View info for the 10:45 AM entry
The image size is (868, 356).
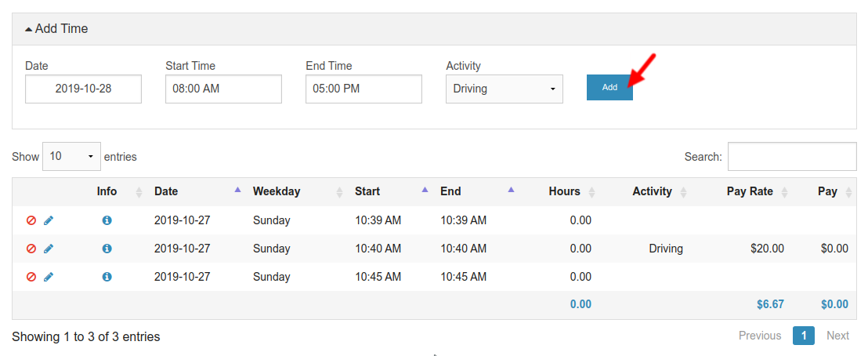[x=107, y=277]
